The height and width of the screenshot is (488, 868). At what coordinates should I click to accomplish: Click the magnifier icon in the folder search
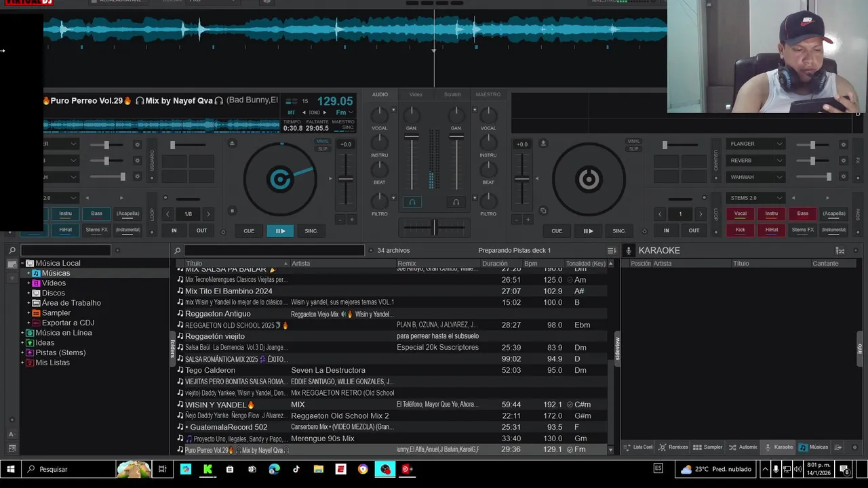pyautogui.click(x=12, y=250)
